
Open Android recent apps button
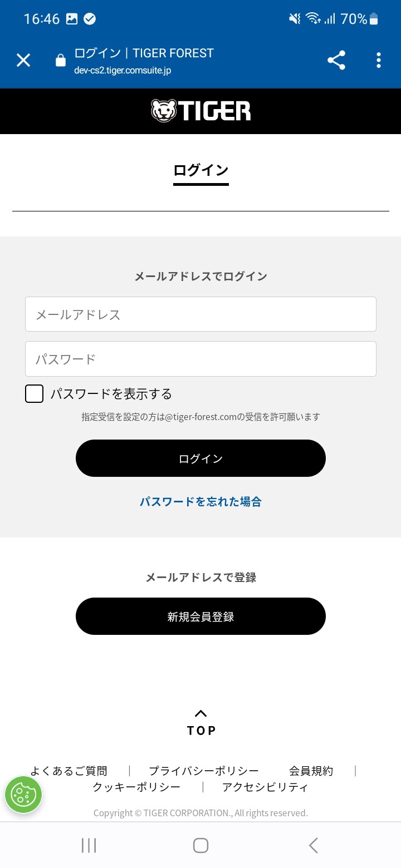(89, 845)
